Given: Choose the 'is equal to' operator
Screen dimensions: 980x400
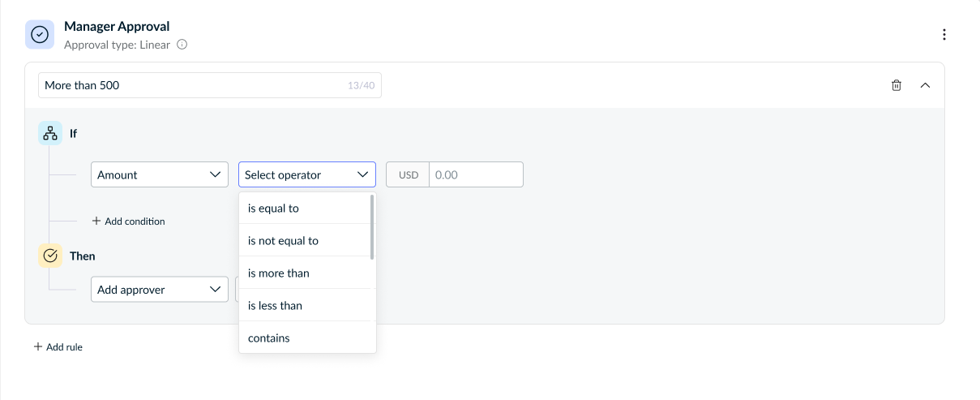Looking at the screenshot, I should click(273, 209).
